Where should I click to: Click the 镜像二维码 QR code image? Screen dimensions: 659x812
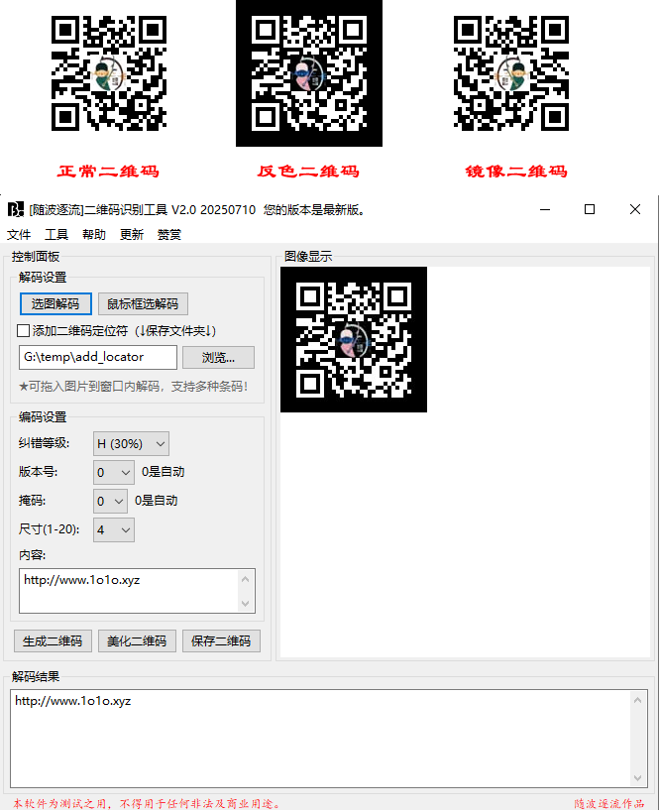(511, 73)
